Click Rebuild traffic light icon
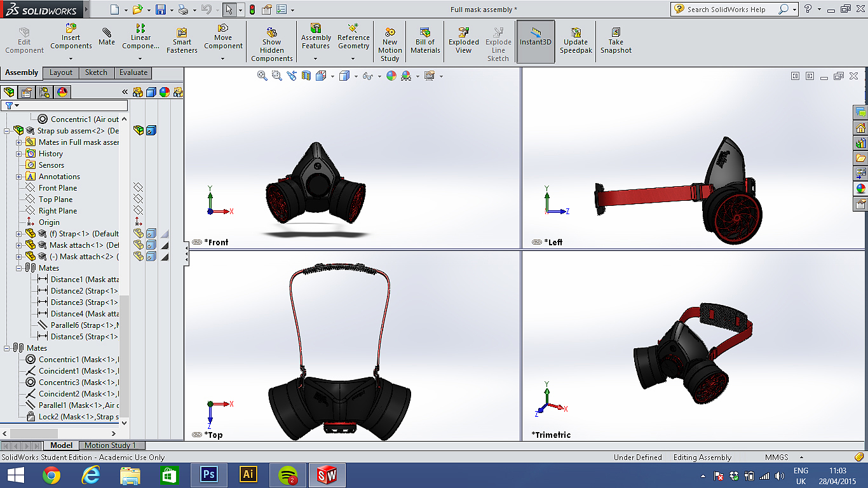This screenshot has width=868, height=488. [x=252, y=10]
